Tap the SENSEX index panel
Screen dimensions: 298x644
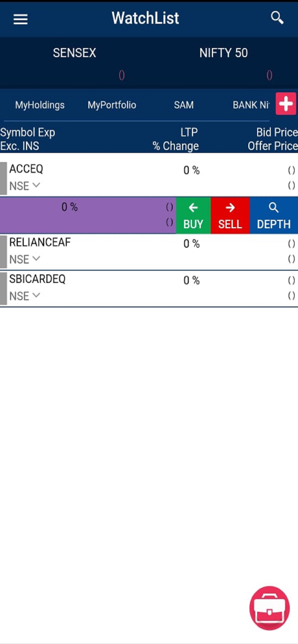point(74,62)
